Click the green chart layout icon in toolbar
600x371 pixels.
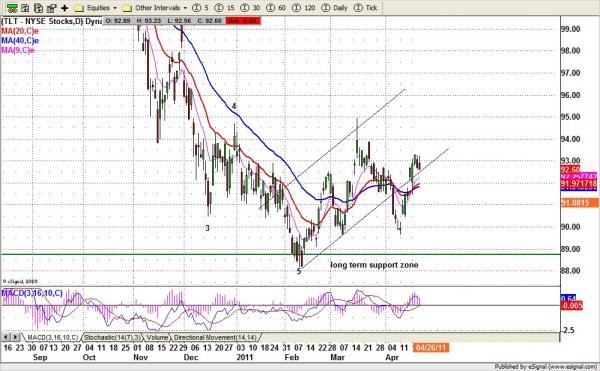coord(12,7)
